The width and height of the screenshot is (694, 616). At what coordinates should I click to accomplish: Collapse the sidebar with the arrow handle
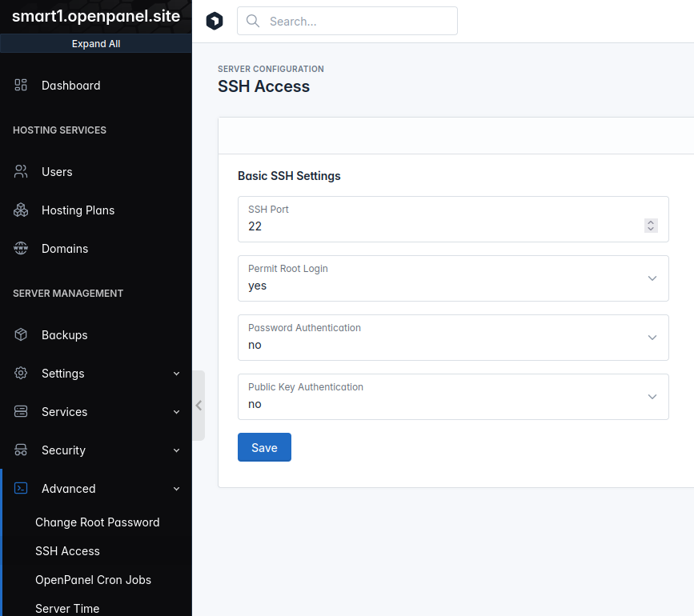coord(199,406)
